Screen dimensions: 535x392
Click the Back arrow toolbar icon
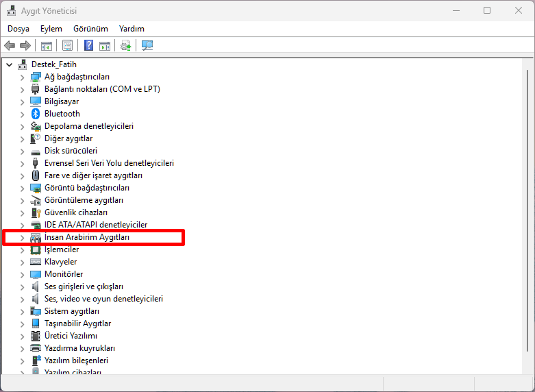10,45
